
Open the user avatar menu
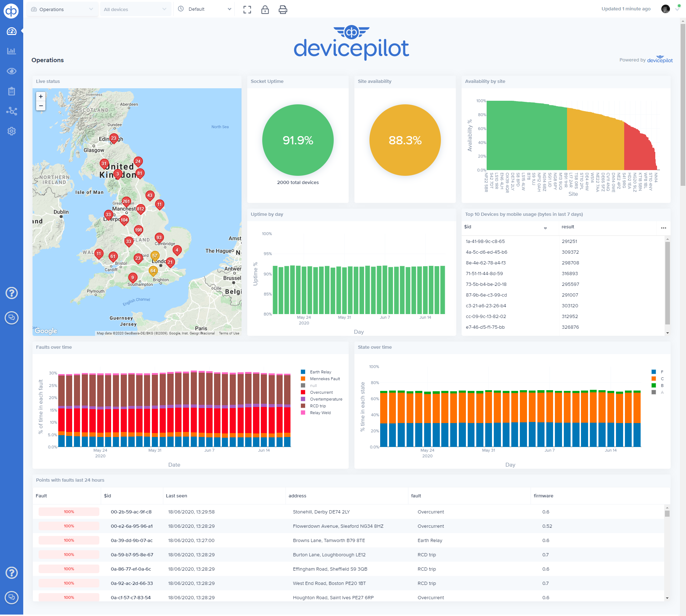click(666, 9)
